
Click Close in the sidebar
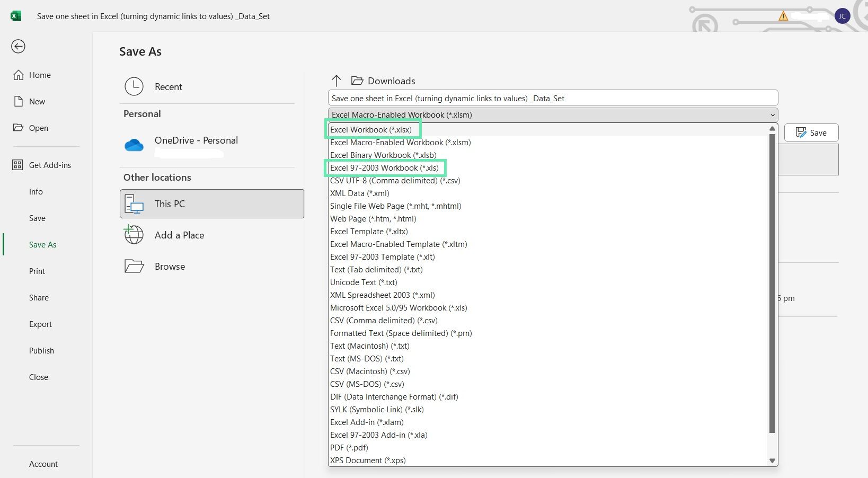pyautogui.click(x=38, y=377)
